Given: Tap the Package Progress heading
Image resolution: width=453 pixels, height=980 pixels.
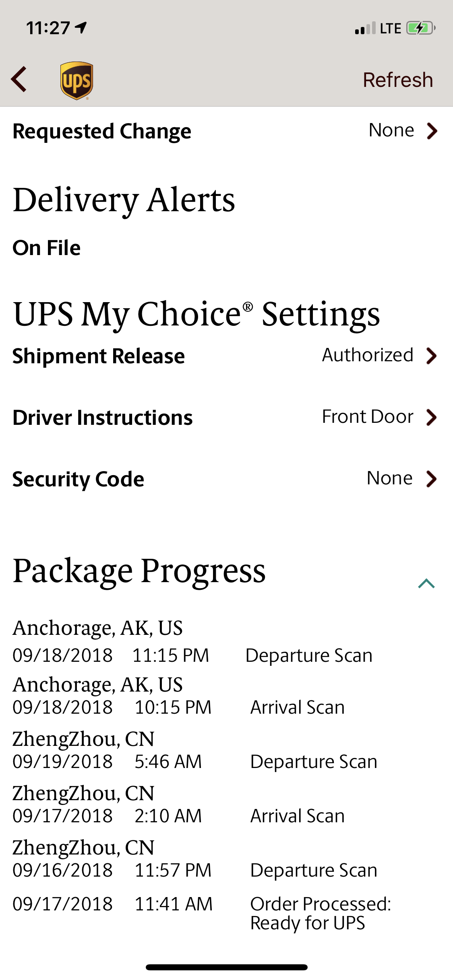Looking at the screenshot, I should (139, 571).
